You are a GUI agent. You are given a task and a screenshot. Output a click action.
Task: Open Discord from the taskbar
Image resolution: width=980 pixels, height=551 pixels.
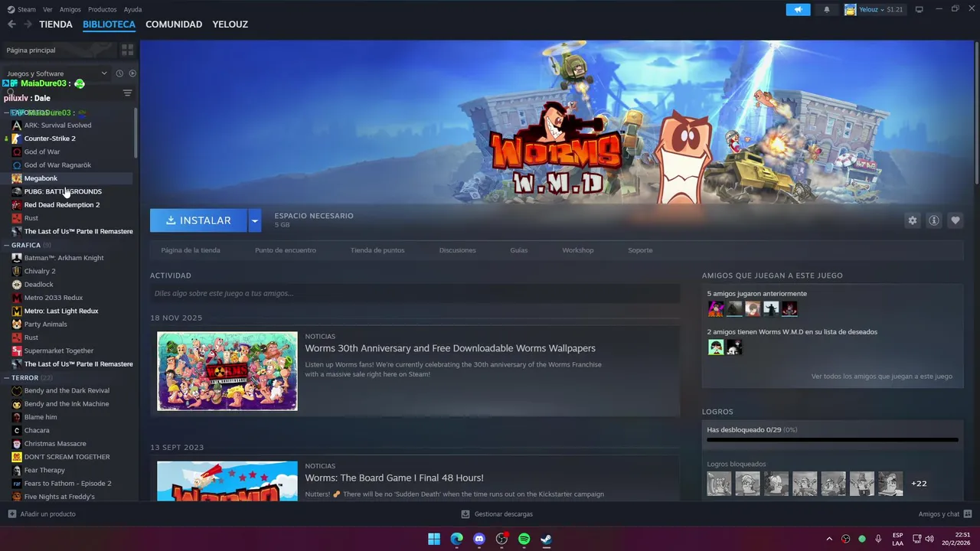point(479,539)
